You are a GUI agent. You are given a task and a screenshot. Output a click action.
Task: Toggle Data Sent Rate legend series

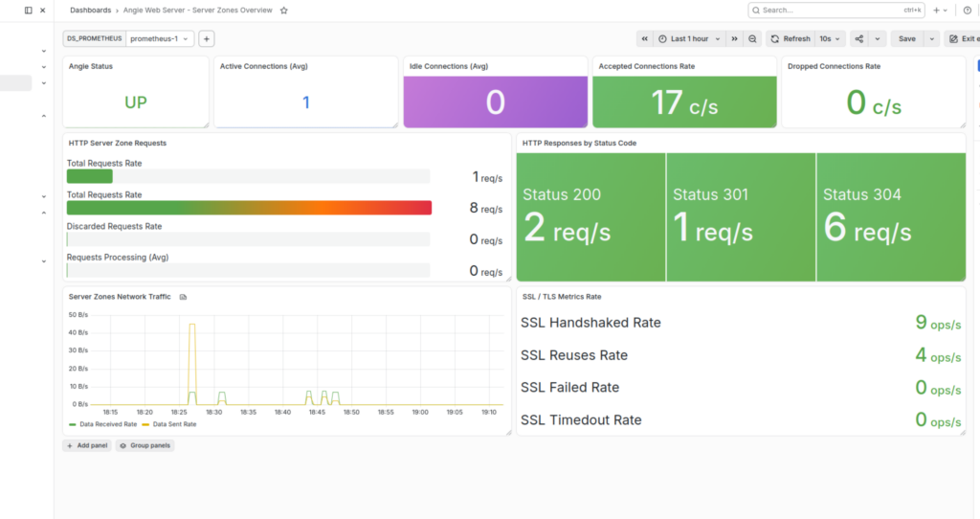tap(169, 424)
